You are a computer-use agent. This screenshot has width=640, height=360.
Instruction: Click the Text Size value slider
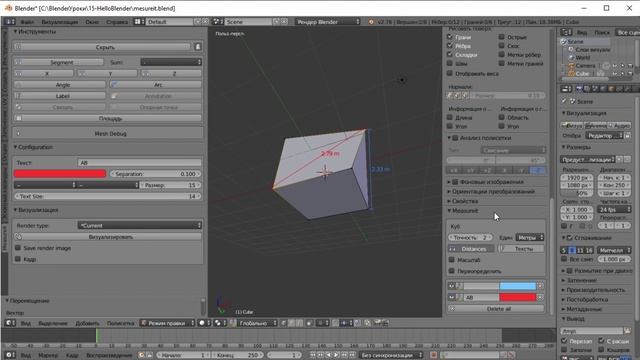(x=108, y=196)
